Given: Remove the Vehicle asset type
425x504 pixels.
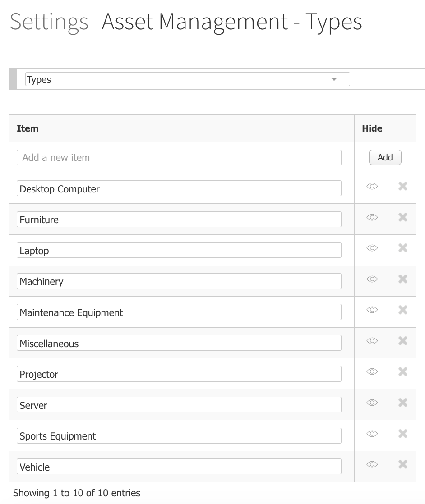Looking at the screenshot, I should coord(403,464).
